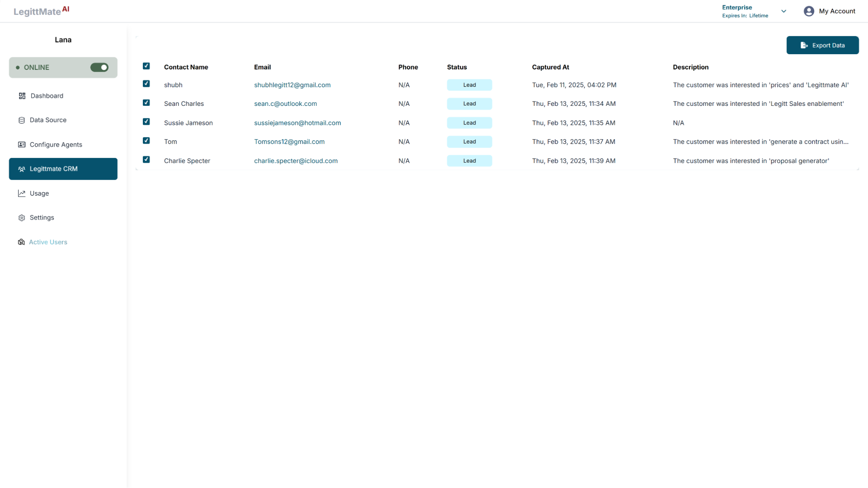Click the Dashboard grid icon
The width and height of the screenshot is (868, 488).
click(22, 96)
